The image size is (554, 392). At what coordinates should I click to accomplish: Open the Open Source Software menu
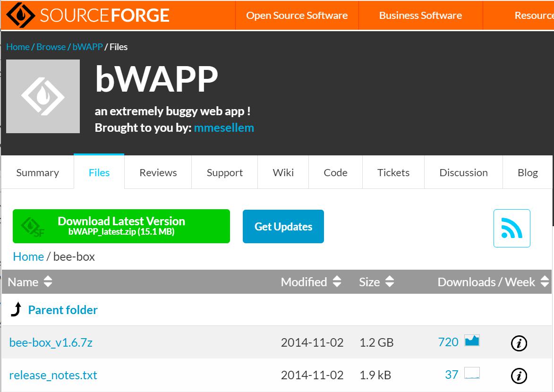(x=297, y=15)
